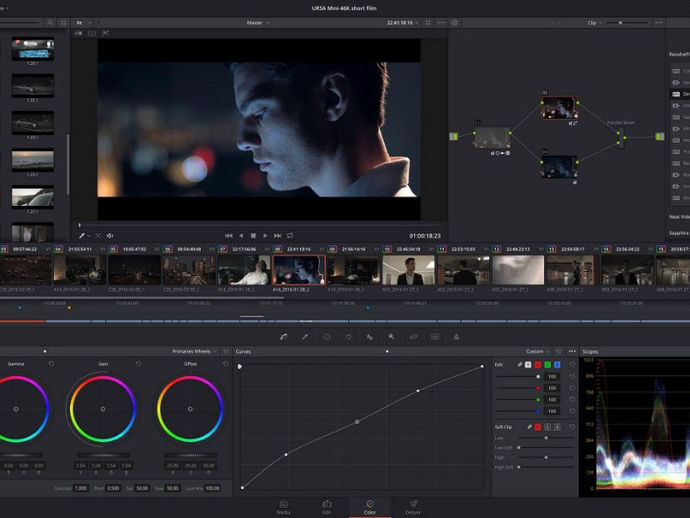This screenshot has width=690, height=518.
Task: Toggle the loop playback icon
Action: pyautogui.click(x=289, y=235)
